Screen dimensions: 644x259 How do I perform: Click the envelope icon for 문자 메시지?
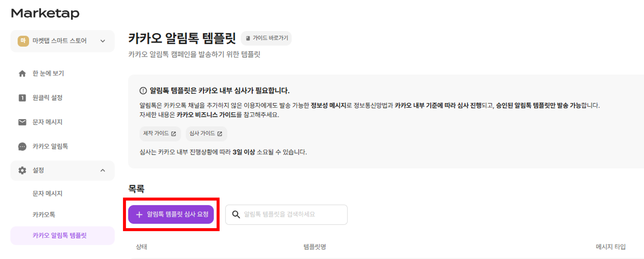coord(22,122)
